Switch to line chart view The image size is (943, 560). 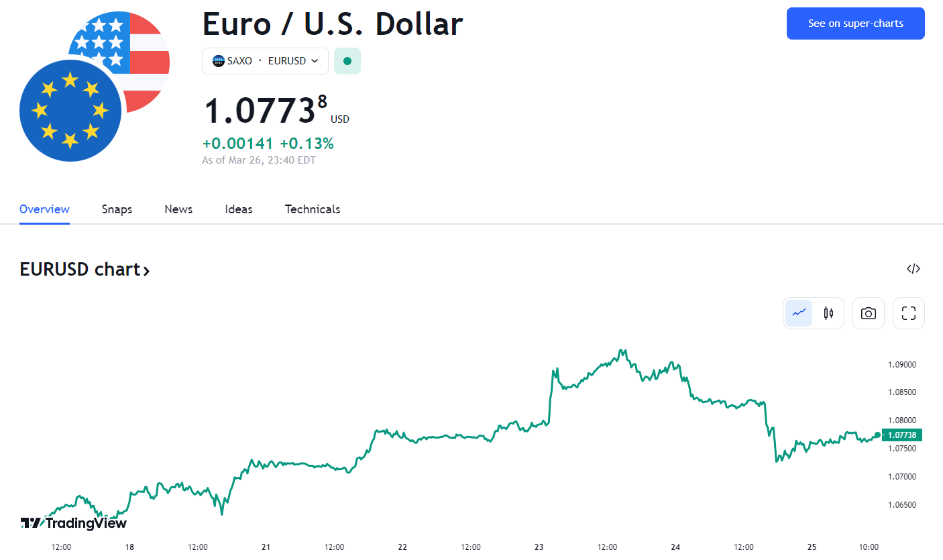pos(799,313)
